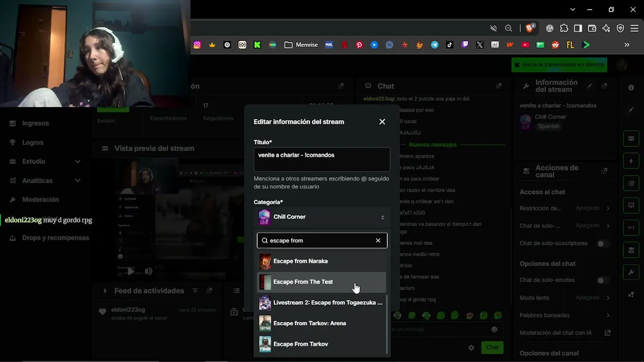Open Palabras baneadas settings
Image resolution: width=644 pixels, height=362 pixels.
[565, 315]
